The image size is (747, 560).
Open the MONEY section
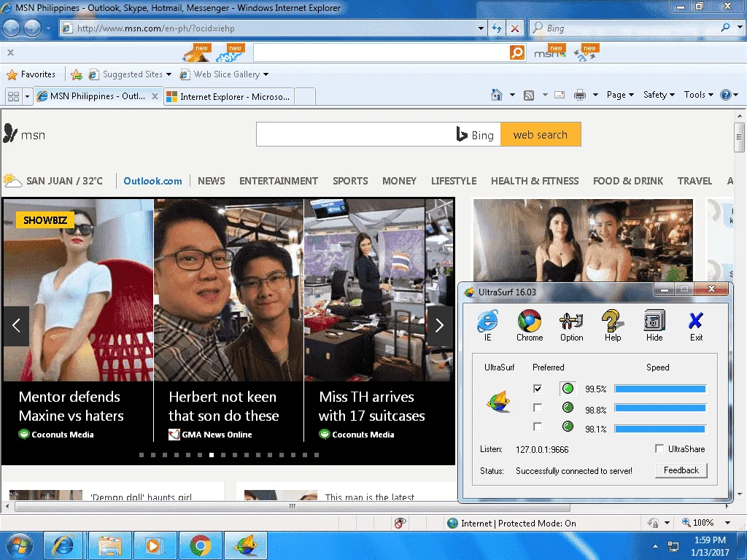pos(399,181)
